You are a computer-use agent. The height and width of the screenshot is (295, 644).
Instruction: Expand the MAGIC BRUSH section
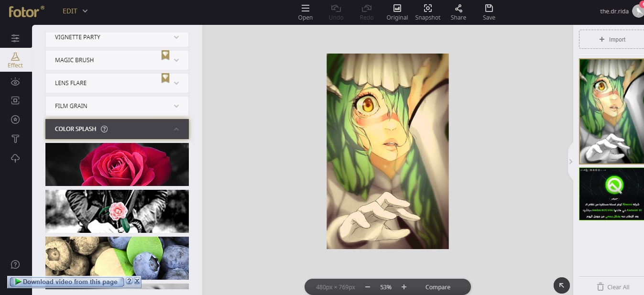pyautogui.click(x=117, y=60)
